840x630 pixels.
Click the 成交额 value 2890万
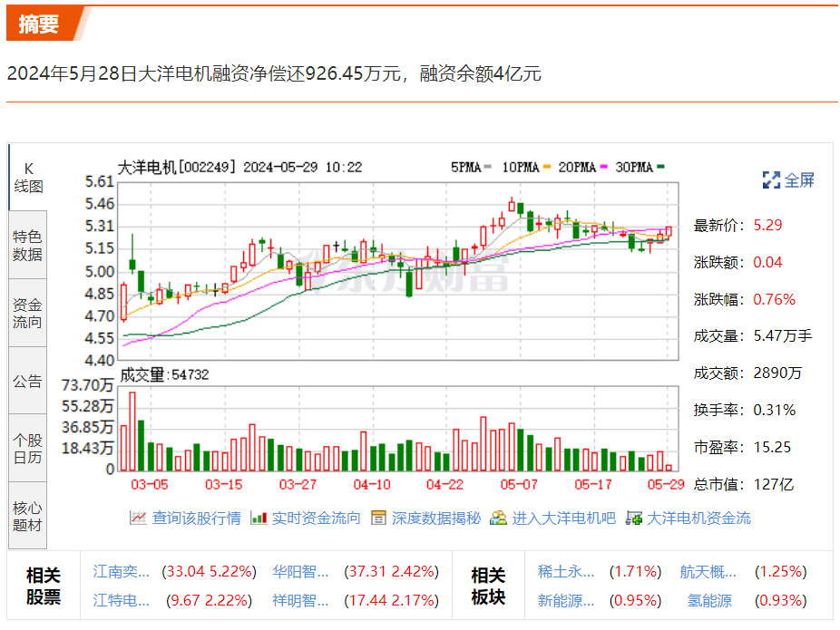777,373
